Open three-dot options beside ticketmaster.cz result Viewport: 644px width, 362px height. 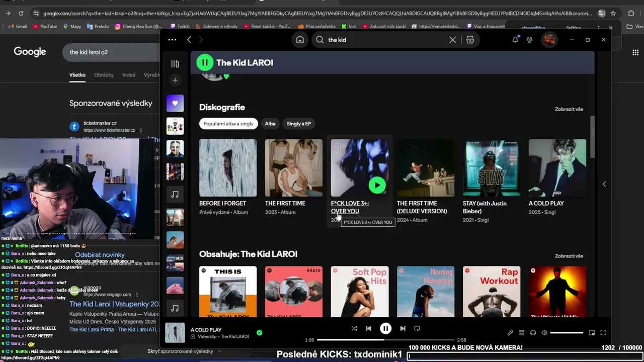pyautogui.click(x=141, y=130)
